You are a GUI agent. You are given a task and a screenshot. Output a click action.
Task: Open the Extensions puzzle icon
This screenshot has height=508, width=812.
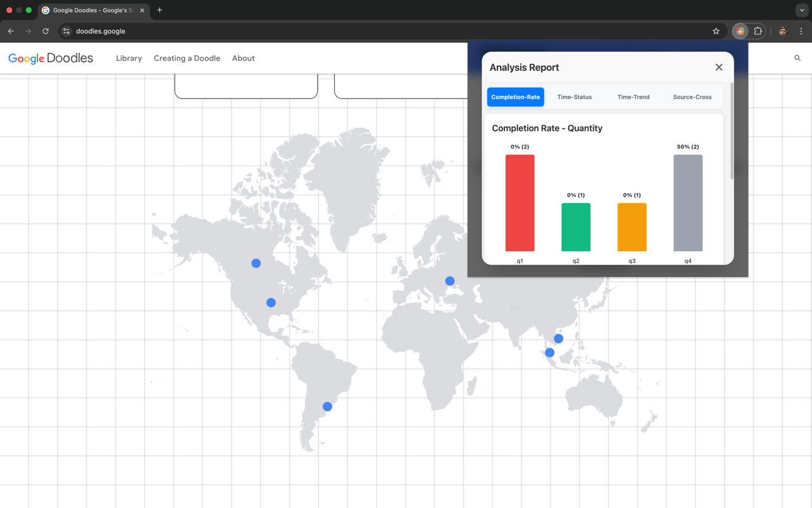(757, 31)
